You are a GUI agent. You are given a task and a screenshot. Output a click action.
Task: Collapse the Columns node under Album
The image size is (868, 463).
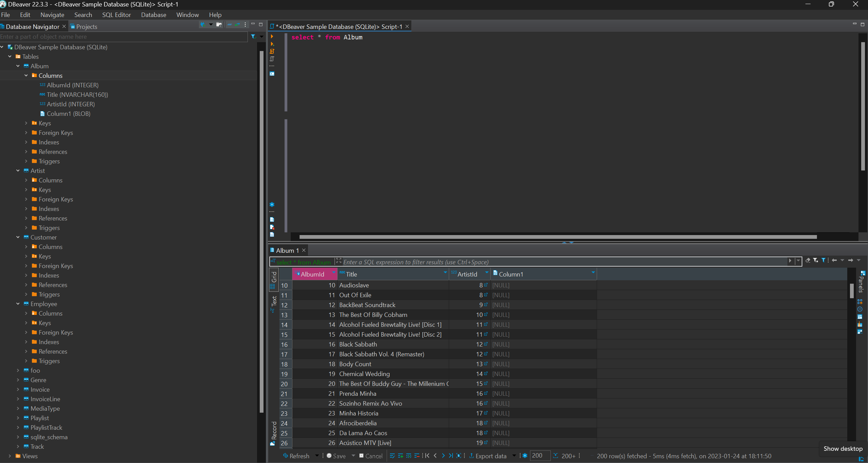coord(26,75)
